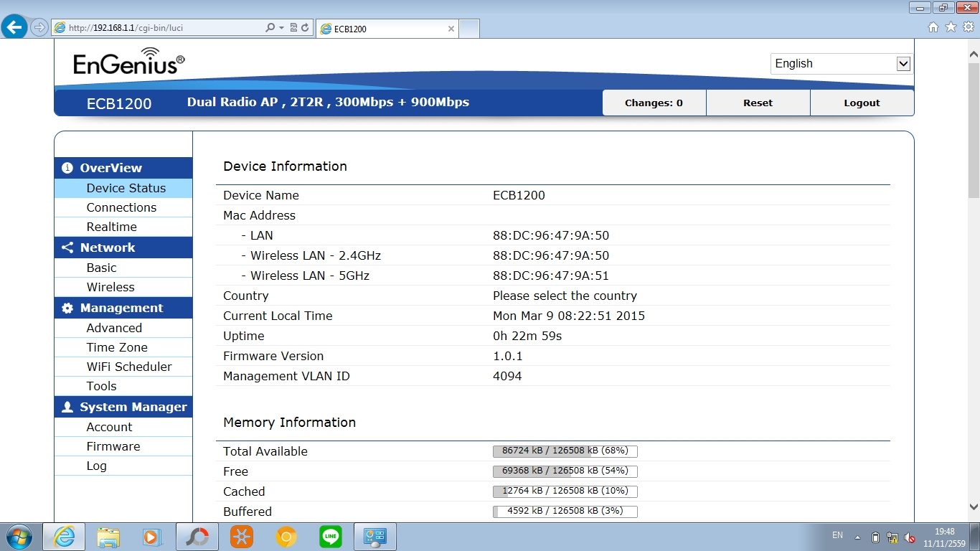Select Connections in the OverView menu
This screenshot has width=980, height=551.
[x=121, y=207]
